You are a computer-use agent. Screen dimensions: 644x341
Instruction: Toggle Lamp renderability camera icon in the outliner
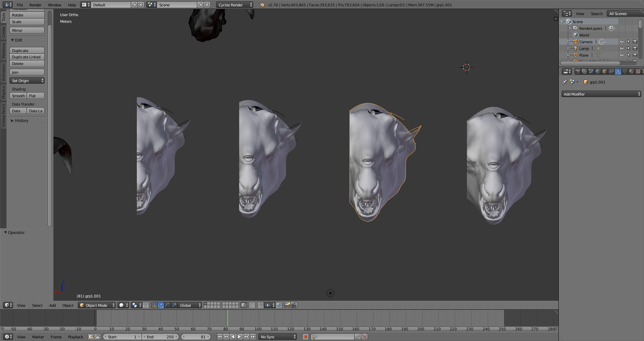coord(635,48)
